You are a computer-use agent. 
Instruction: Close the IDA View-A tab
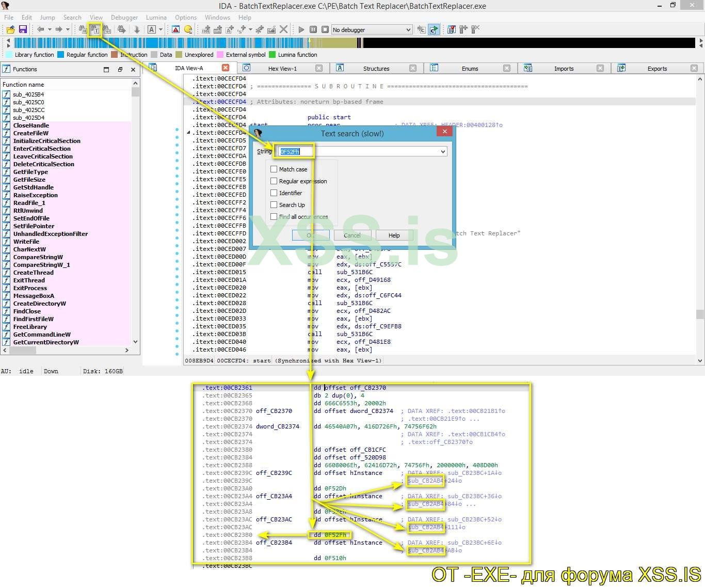[x=226, y=68]
